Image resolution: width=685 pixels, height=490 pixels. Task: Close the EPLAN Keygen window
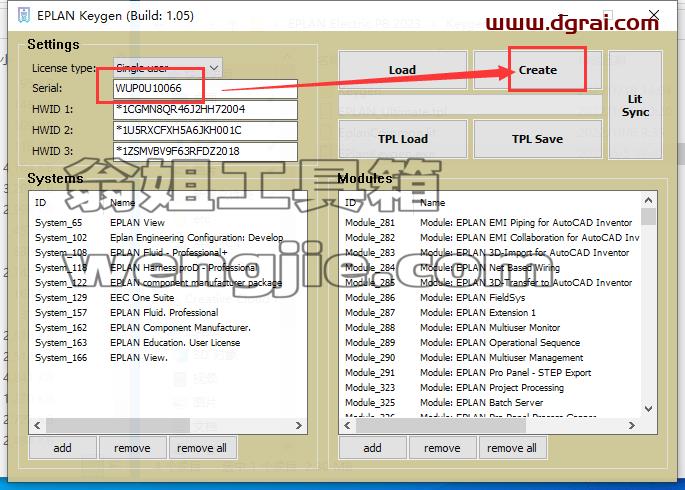654,15
